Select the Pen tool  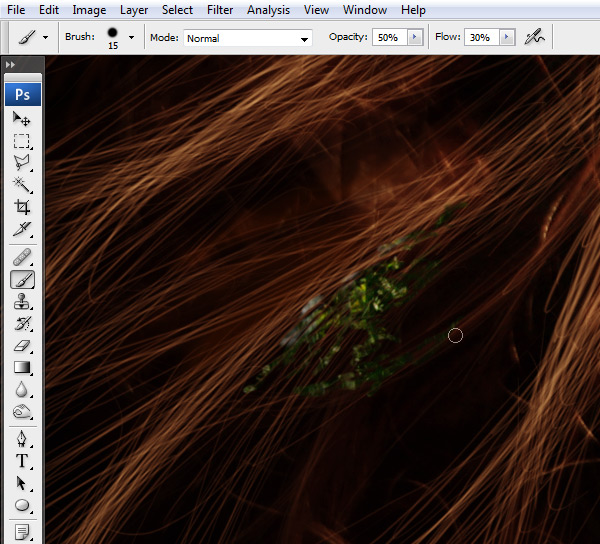[x=22, y=439]
